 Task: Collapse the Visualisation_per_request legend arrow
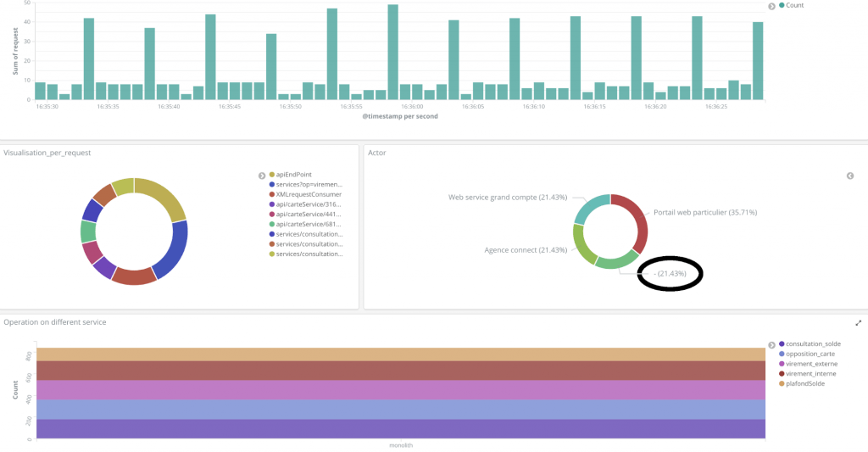coord(262,175)
